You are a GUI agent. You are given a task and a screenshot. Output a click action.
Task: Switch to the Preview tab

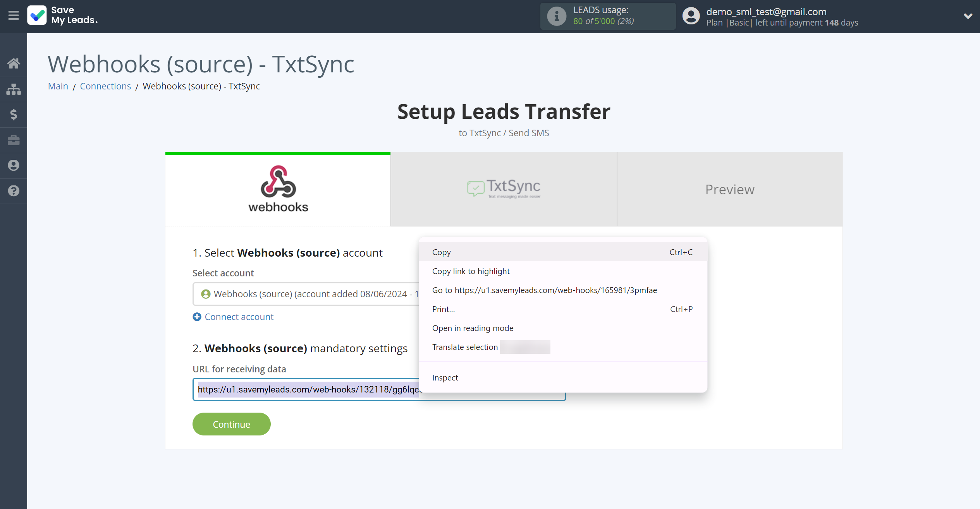730,189
